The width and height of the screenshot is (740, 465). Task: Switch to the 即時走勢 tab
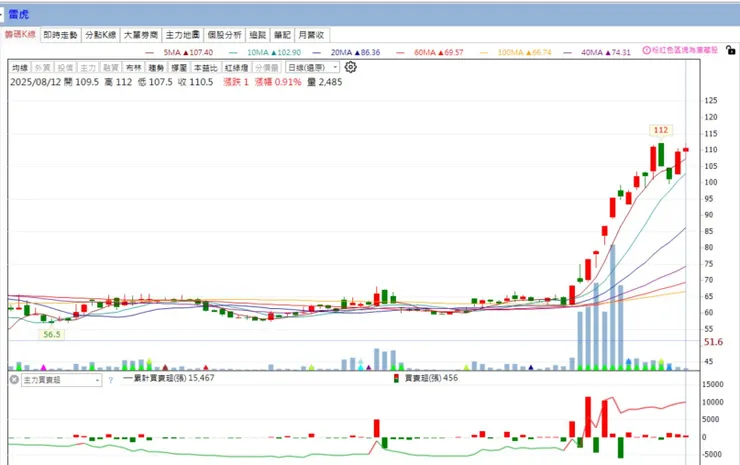(60, 35)
